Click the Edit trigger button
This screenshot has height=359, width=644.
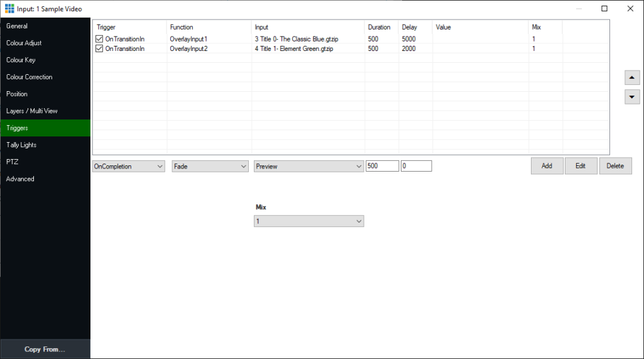coord(581,166)
